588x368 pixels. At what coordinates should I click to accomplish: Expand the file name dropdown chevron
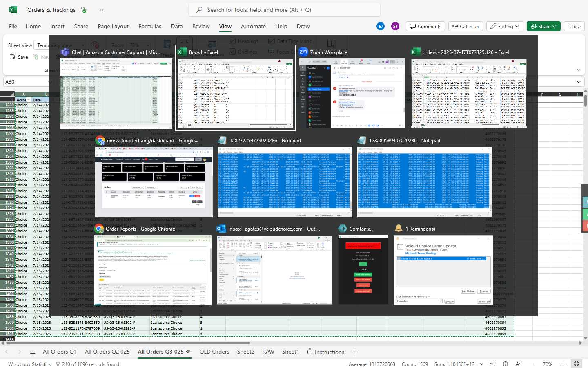102,10
